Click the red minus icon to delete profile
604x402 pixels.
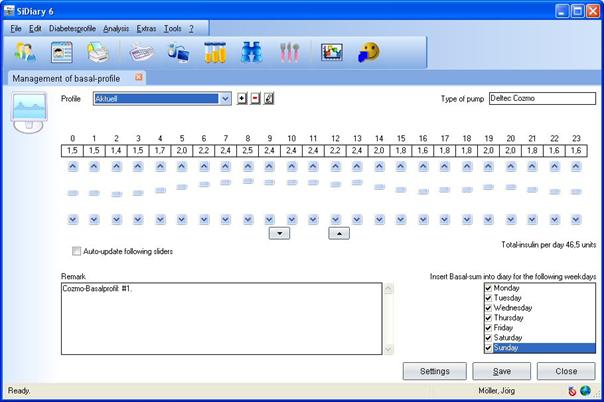[x=254, y=99]
